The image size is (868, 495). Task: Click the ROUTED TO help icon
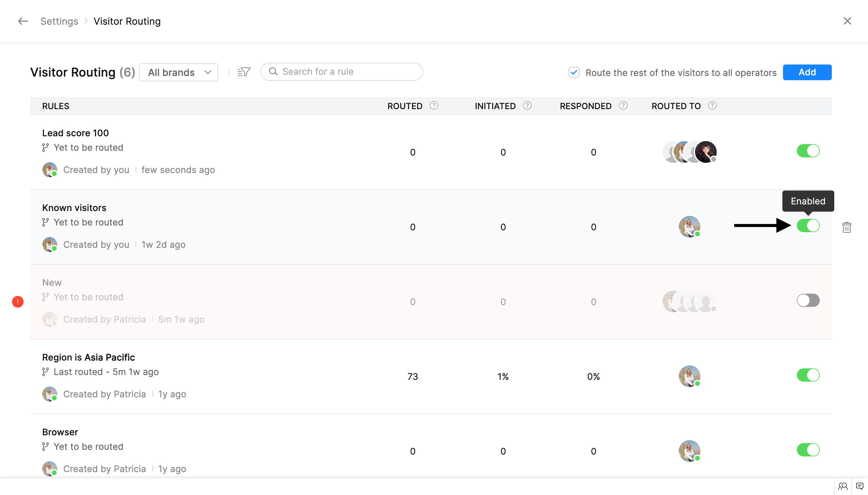712,106
